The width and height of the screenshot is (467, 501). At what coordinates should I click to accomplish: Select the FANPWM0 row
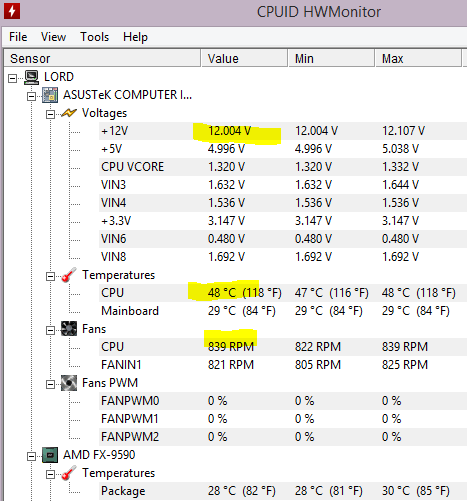coord(283,401)
